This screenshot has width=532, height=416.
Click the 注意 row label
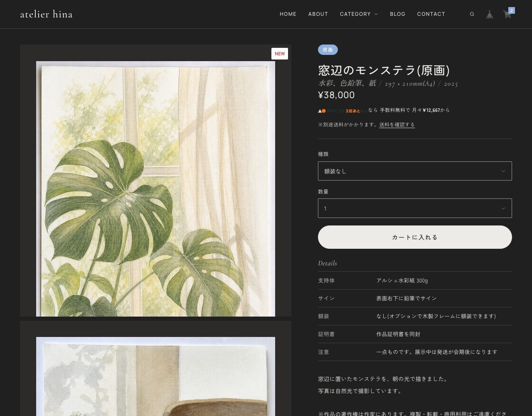click(323, 352)
